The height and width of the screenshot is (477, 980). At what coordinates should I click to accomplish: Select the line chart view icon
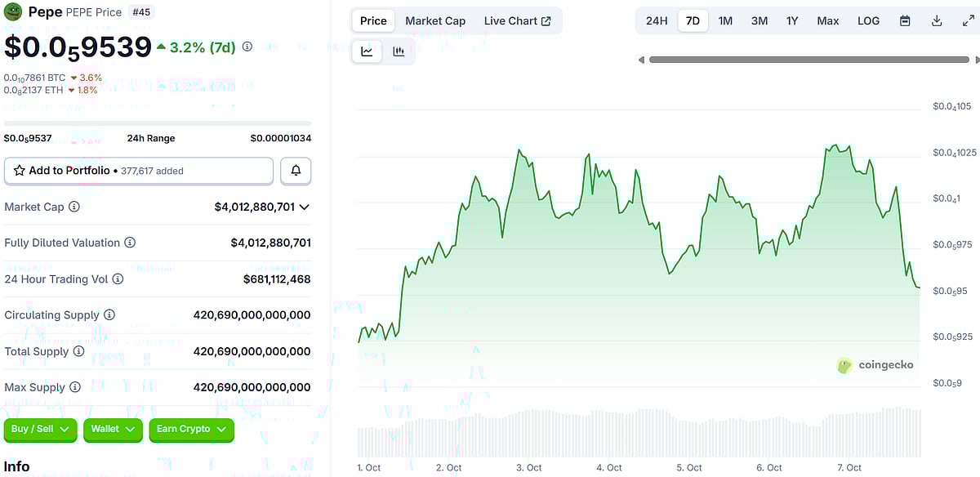coord(367,51)
